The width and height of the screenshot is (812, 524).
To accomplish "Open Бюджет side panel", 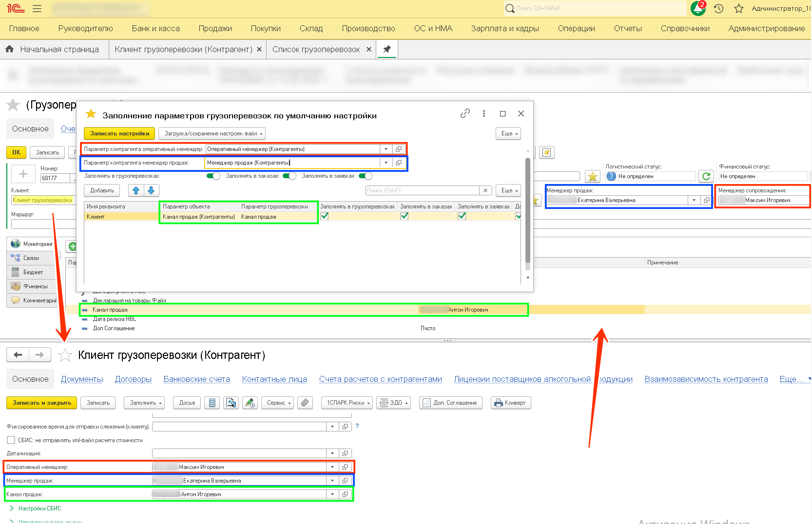I will click(32, 272).
